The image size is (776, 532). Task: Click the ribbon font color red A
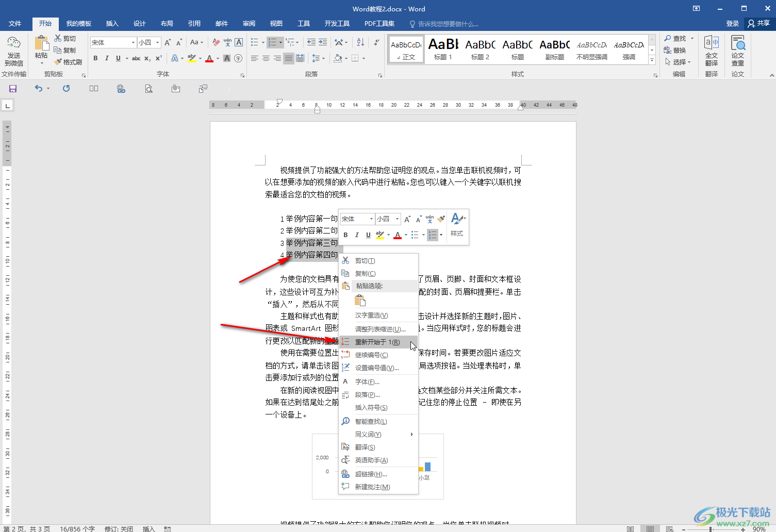[x=209, y=58]
